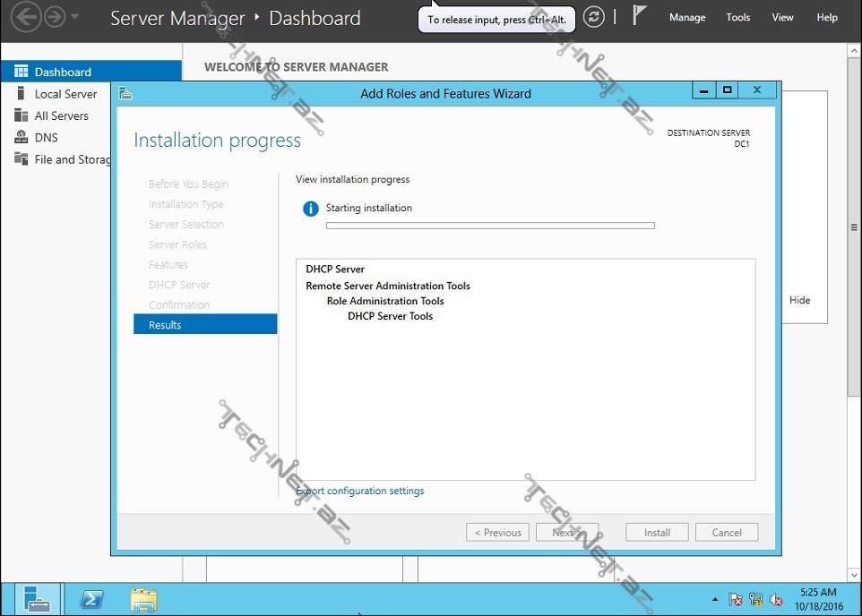Open the navigation history dropdown arrow
Screen dimensions: 862x616
tap(75, 17)
